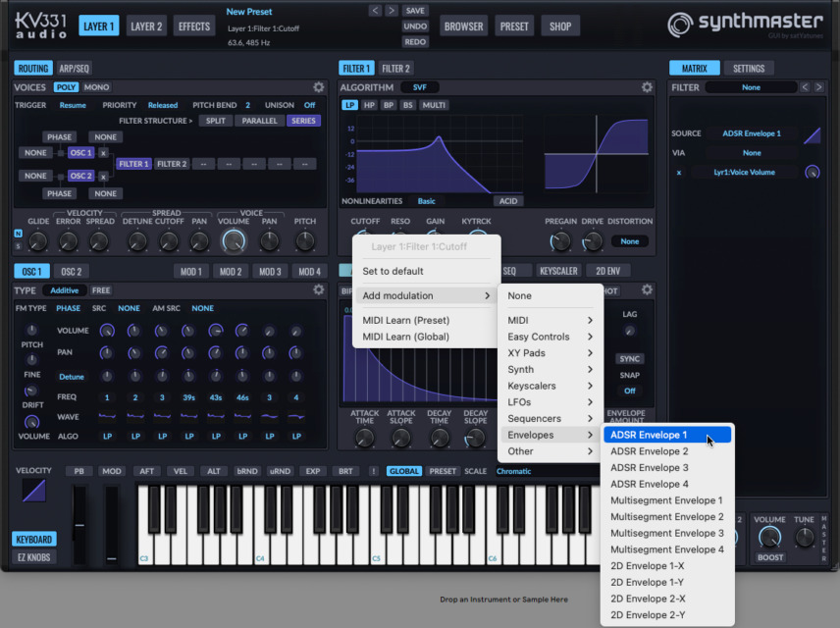840x628 pixels.
Task: Click Lyr1:Voice Volume amount knob
Action: pyautogui.click(x=813, y=172)
